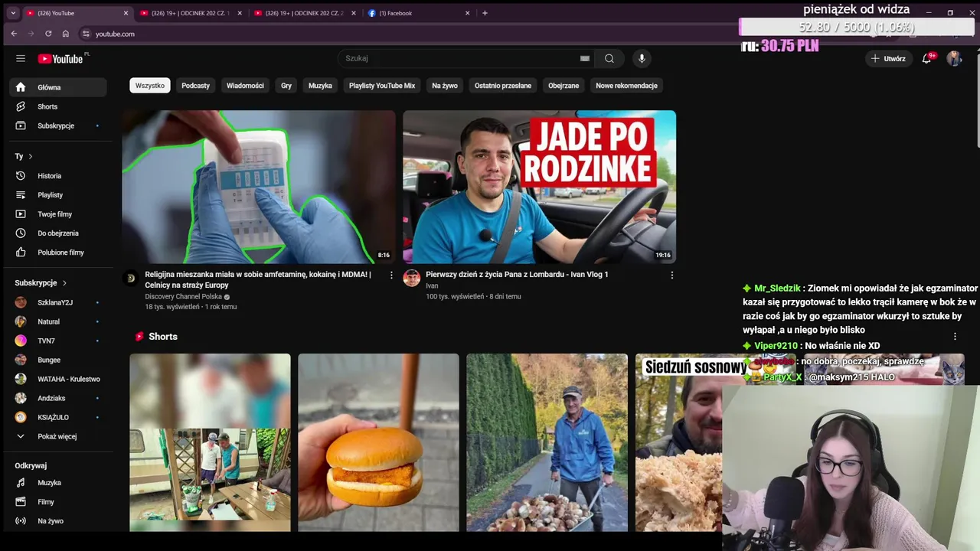Screen dimensions: 980x551
Task: Open the on-screen keyboard icon in search box
Action: point(585,58)
